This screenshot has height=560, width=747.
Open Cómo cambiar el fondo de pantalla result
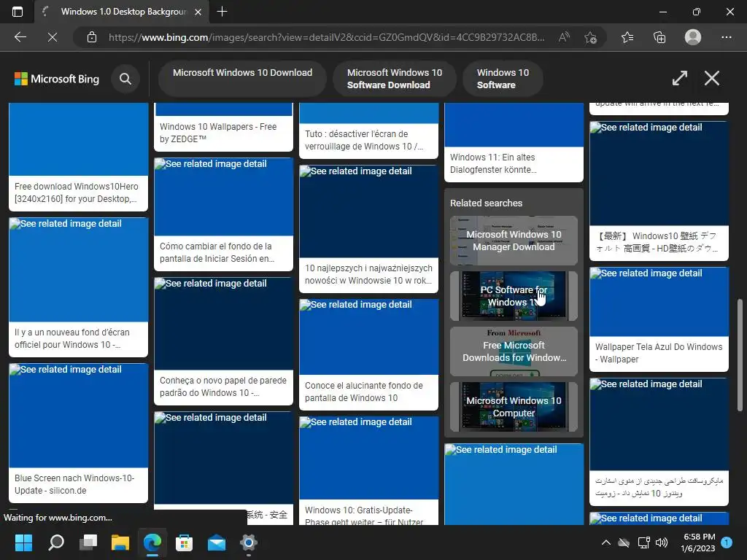[223, 252]
